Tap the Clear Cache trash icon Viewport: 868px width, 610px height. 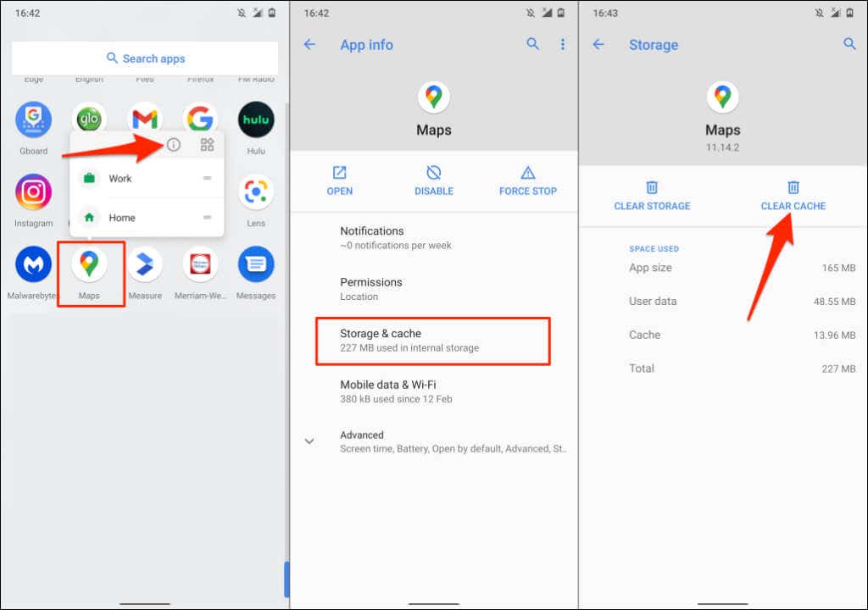coord(793,188)
